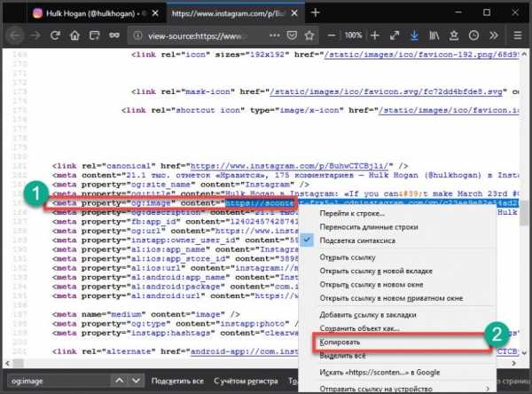This screenshot has height=394, width=532.
Task: Open a new tab with plus
Action: pyautogui.click(x=315, y=13)
